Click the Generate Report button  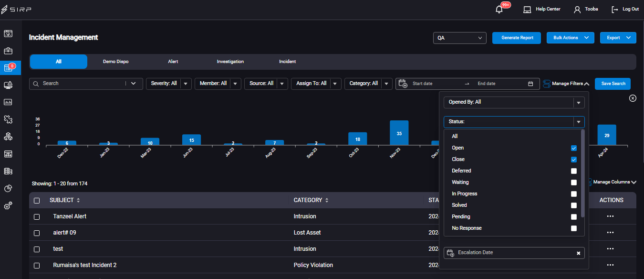click(518, 38)
